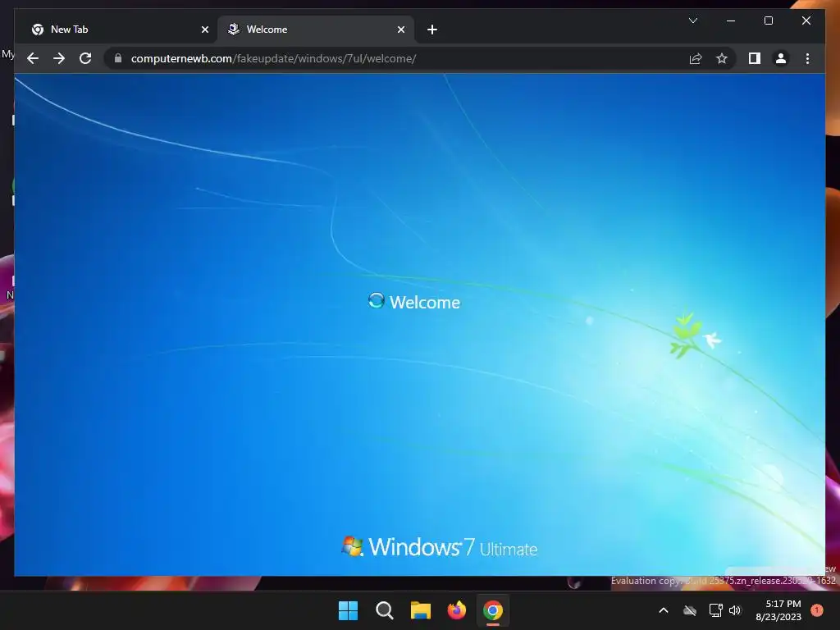Open Chrome side panel
The image size is (840, 630).
tap(755, 58)
